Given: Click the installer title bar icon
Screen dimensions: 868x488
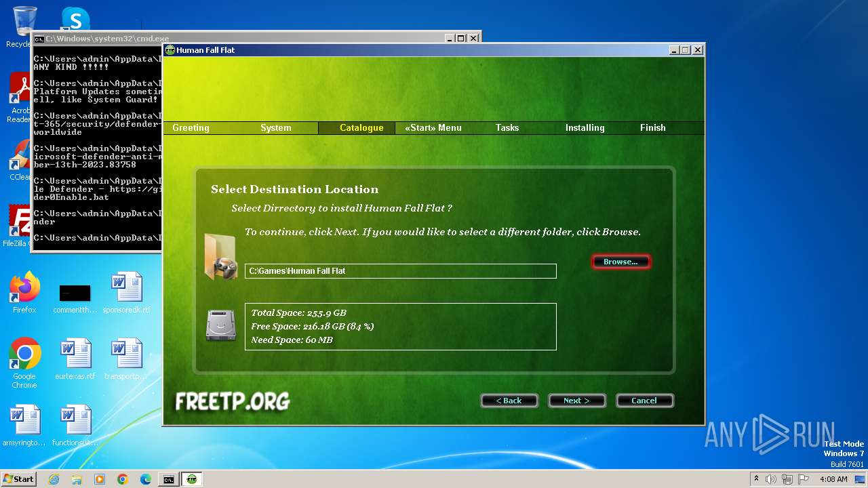Looking at the screenshot, I should coord(170,50).
